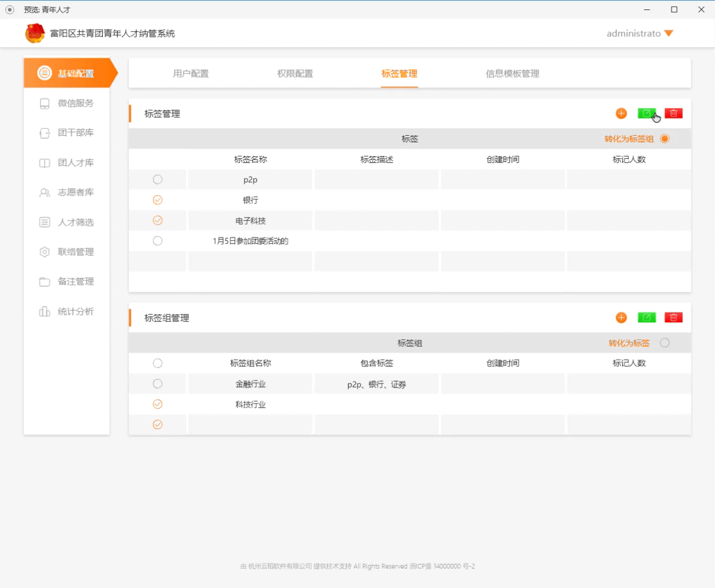This screenshot has height=588, width=715.
Task: Click the 团人才库 book icon
Action: [x=45, y=163]
